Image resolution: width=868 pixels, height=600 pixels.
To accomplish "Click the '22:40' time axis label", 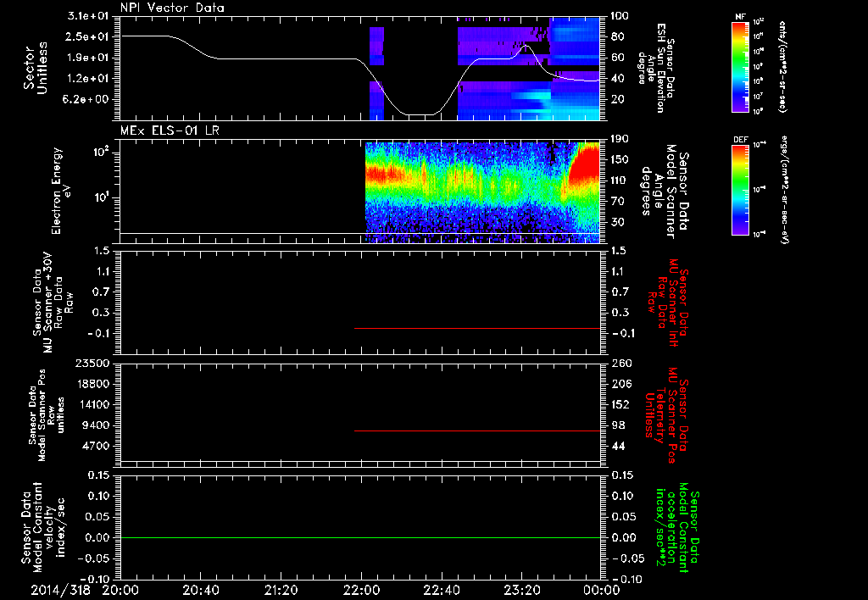I will point(441,590).
